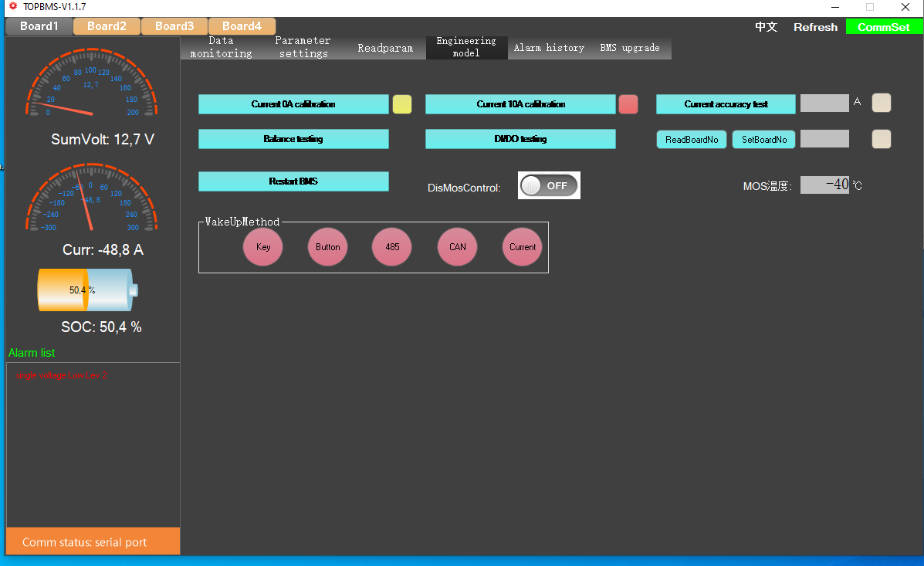Select the CAN wake-up method
Image resolution: width=924 pixels, height=566 pixels.
(x=458, y=247)
